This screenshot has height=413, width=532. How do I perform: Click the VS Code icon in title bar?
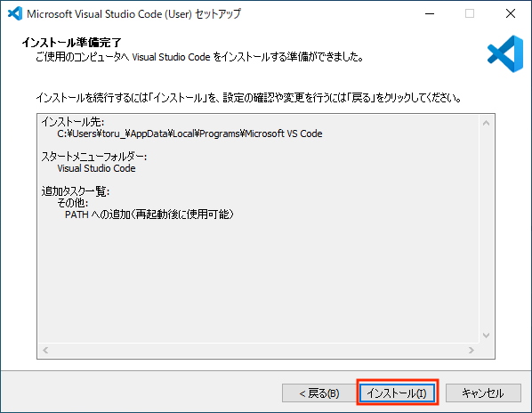[x=15, y=14]
